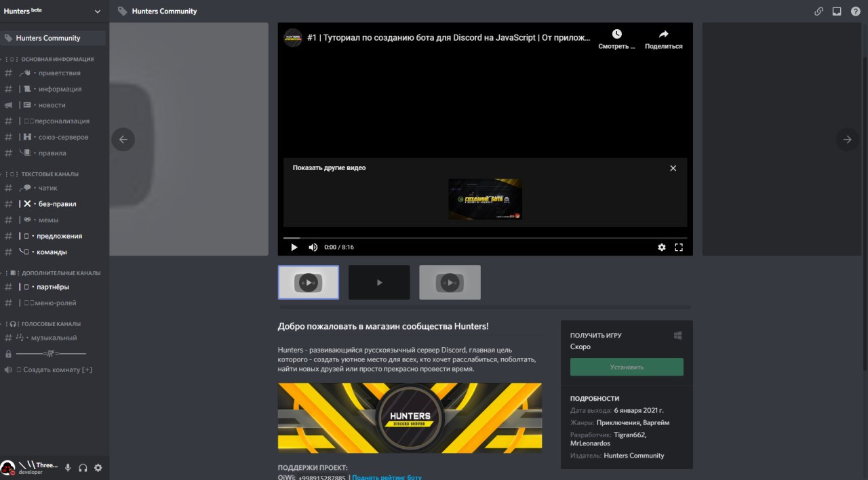Open the без-правил channel
Screen dimensions: 868x480
click(x=54, y=204)
